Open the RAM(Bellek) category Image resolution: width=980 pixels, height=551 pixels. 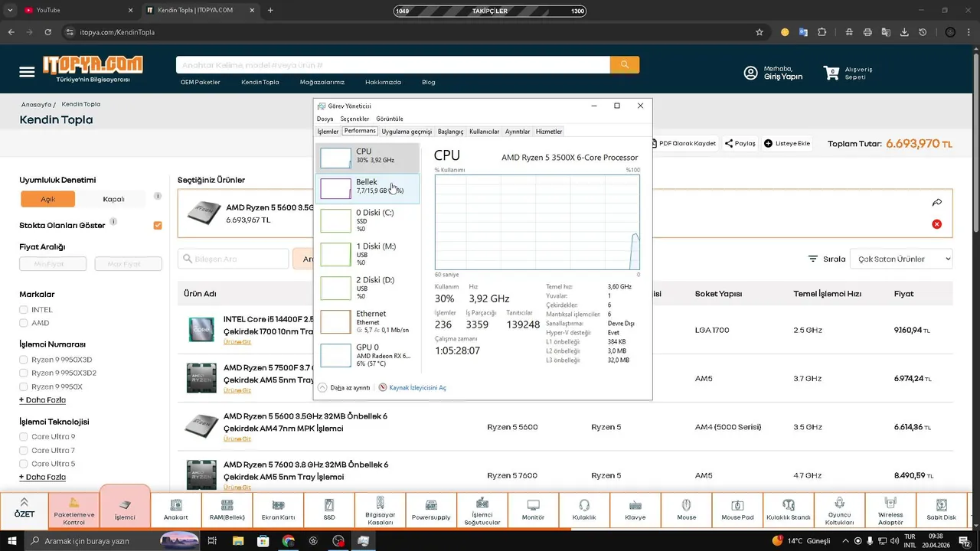pyautogui.click(x=227, y=510)
